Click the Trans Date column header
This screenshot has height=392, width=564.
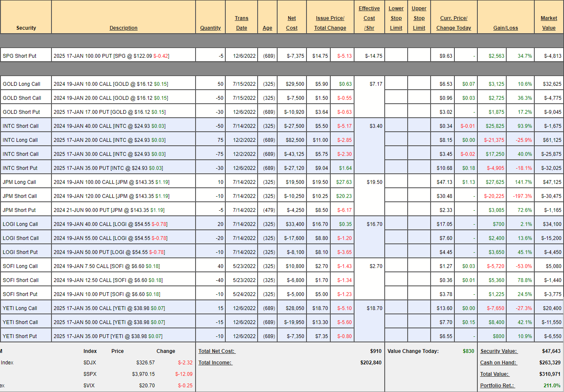click(x=241, y=23)
